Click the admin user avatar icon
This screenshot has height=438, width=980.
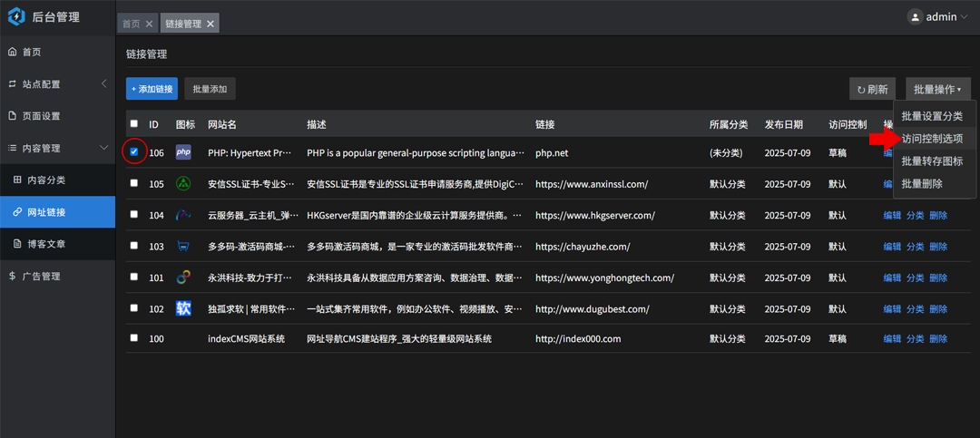[916, 16]
